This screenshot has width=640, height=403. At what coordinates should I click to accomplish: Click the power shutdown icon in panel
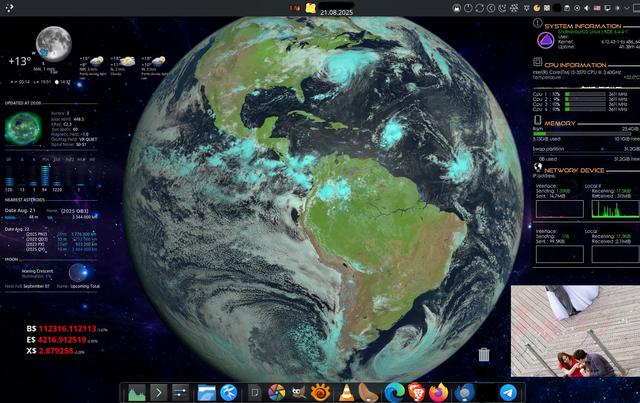(x=468, y=8)
